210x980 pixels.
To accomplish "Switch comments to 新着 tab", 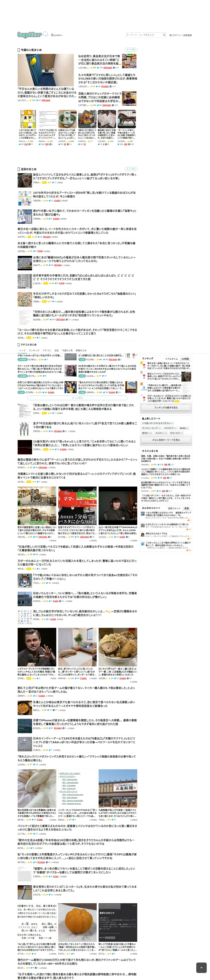I will (x=186, y=508).
